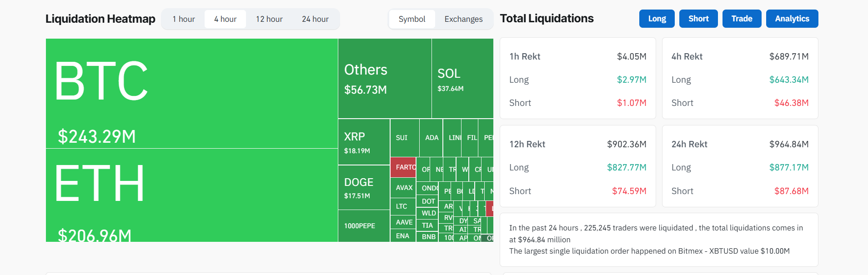Select the XRP $18.19M tile
Image resolution: width=868 pixels, height=275 pixels.
(364, 142)
